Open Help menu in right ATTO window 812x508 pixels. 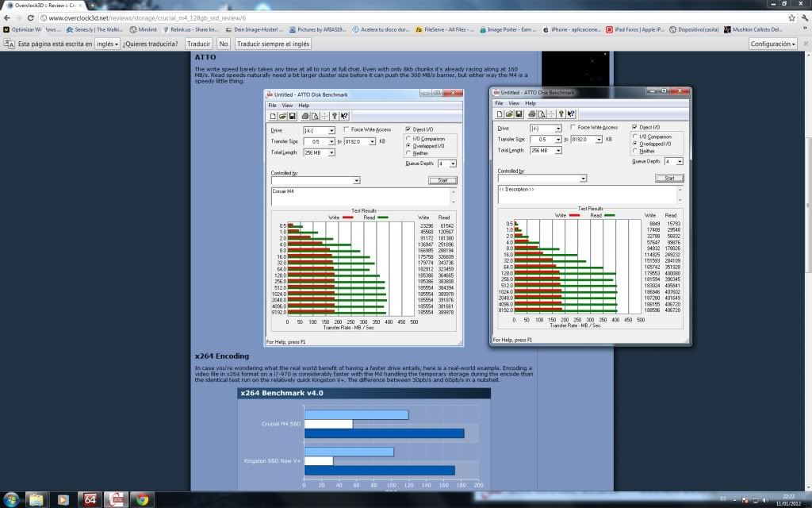pos(530,103)
